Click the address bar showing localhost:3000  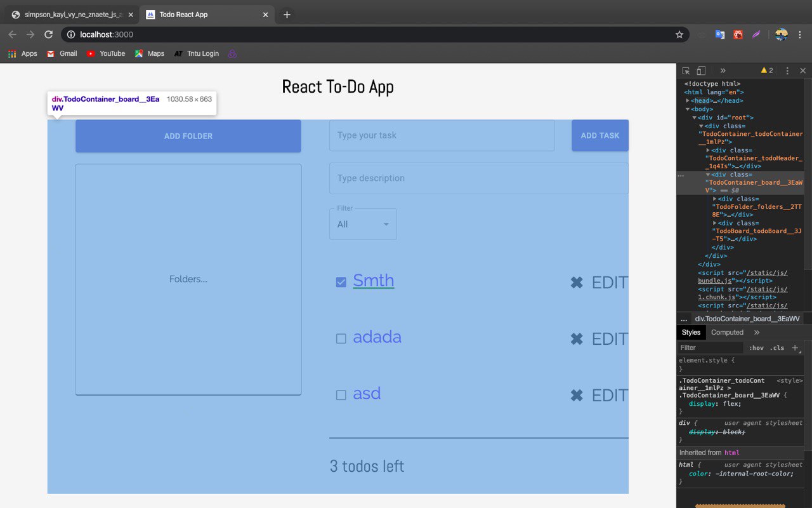coord(368,34)
